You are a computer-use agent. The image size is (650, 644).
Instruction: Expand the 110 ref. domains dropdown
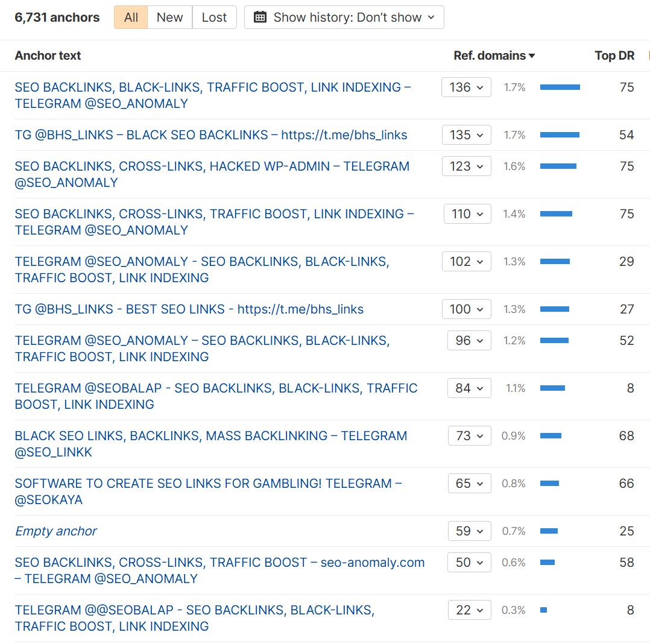pyautogui.click(x=467, y=213)
